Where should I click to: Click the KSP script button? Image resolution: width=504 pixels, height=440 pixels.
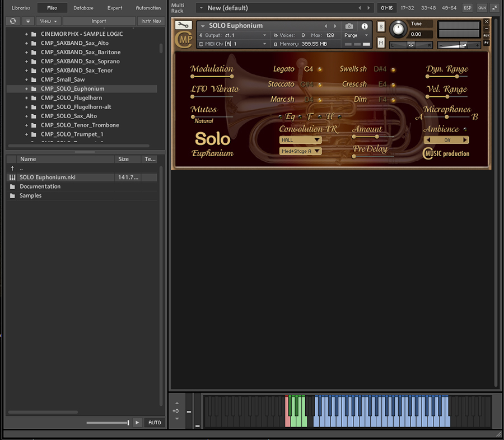[467, 8]
